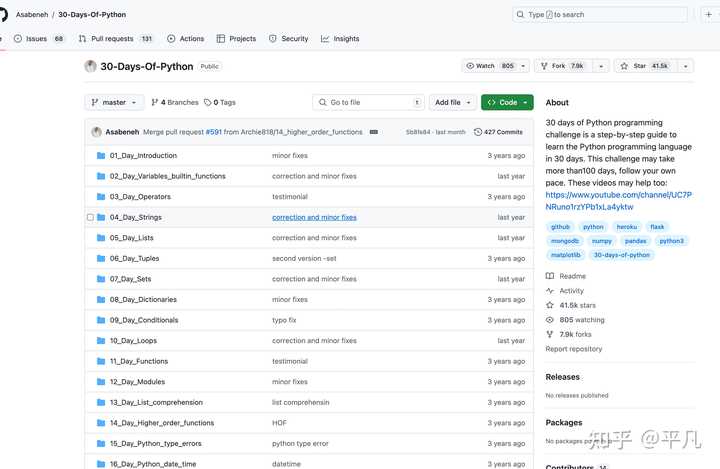Click folder icon for 15_Day_Python_type_errors
The image size is (720, 469).
coord(101,444)
